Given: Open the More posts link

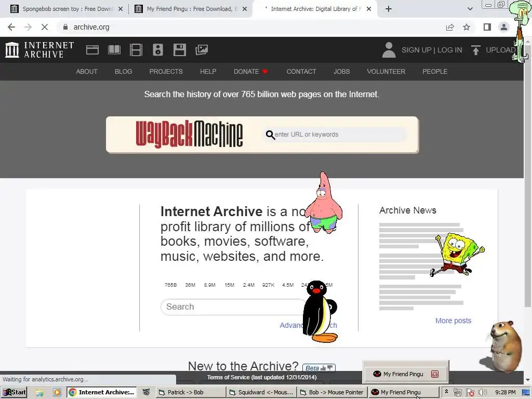Looking at the screenshot, I should click(x=453, y=321).
